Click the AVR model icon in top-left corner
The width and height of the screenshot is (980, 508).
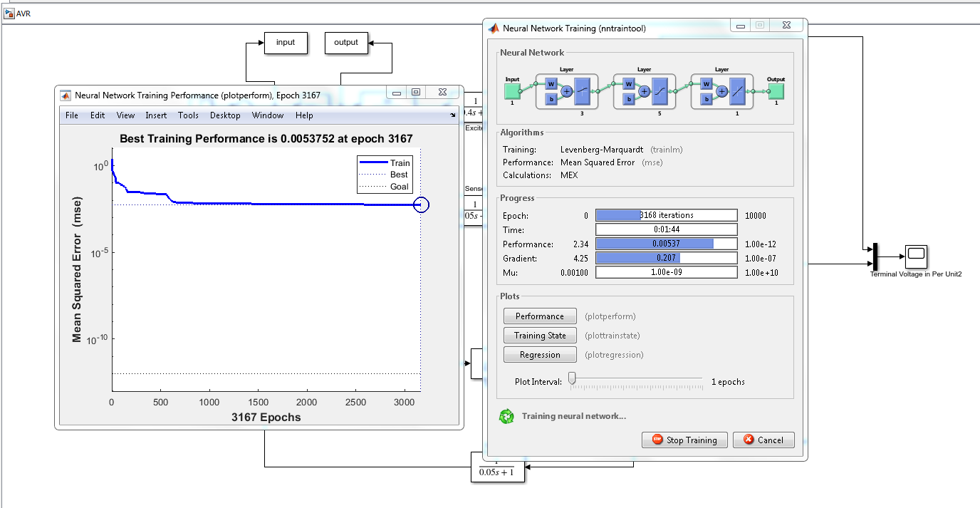coord(9,12)
